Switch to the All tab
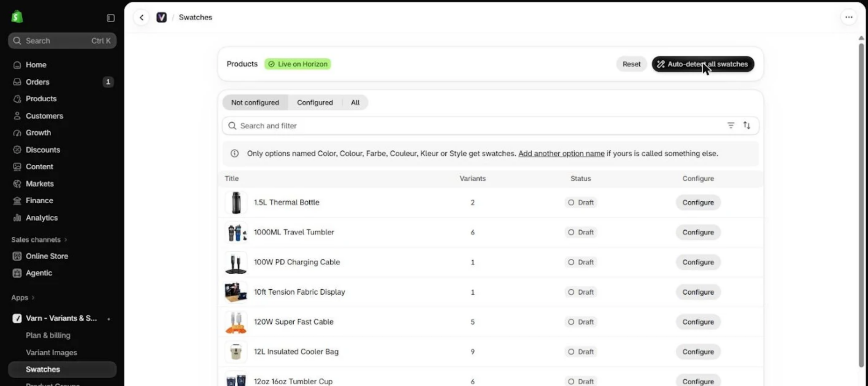Viewport: 868px width, 386px height. point(355,103)
